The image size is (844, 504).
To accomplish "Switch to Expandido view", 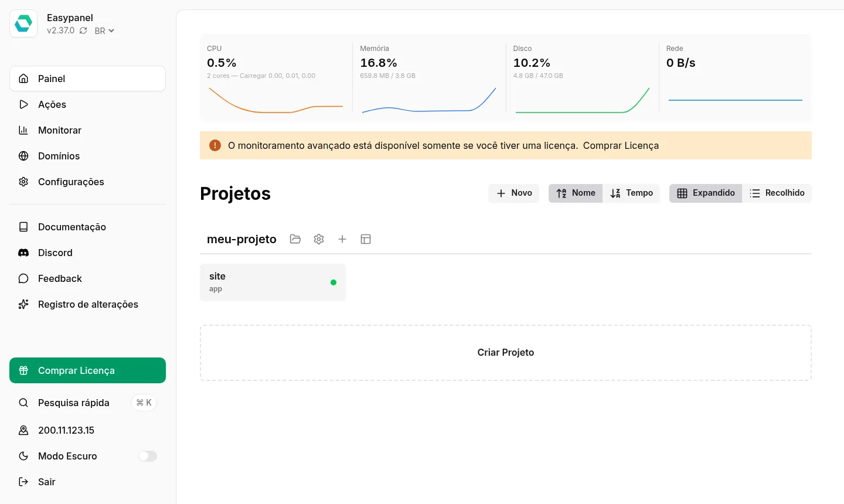I will click(x=706, y=193).
